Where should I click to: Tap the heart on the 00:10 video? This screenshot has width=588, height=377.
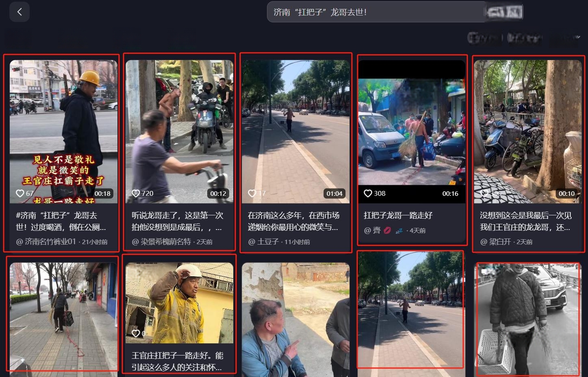coord(484,193)
